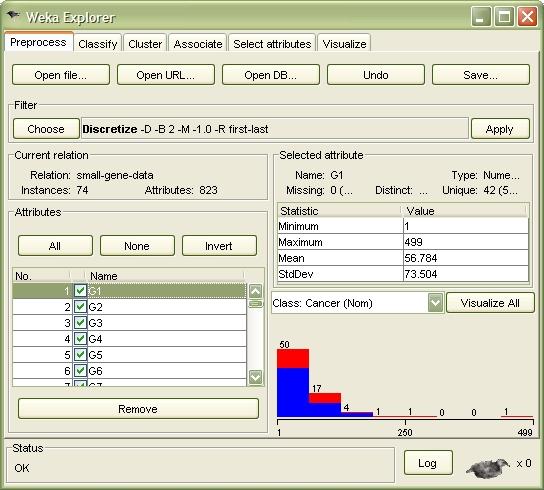Open the Cluster tab
Viewport: 544px width, 490px height.
click(x=145, y=44)
